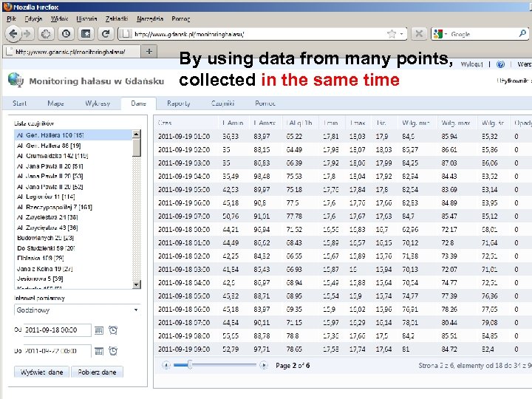
Task: Click the Do date input field
Action: 57,351
